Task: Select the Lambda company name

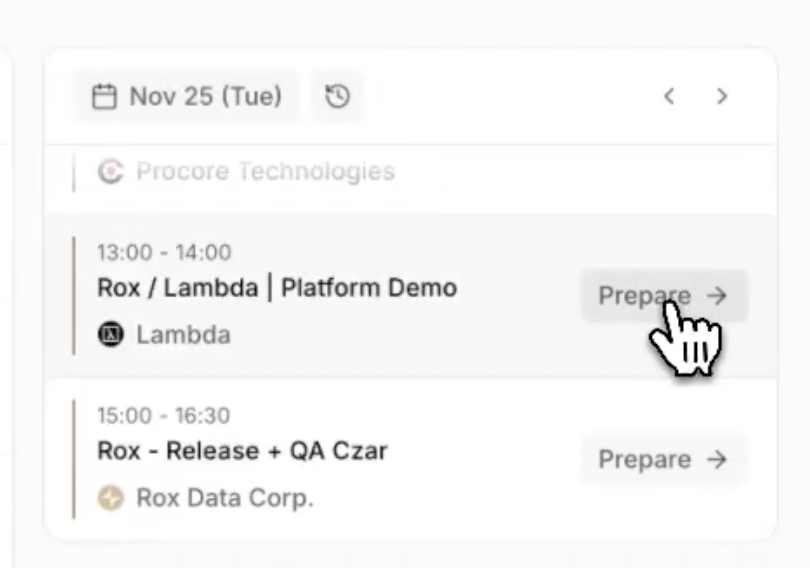Action: point(183,335)
